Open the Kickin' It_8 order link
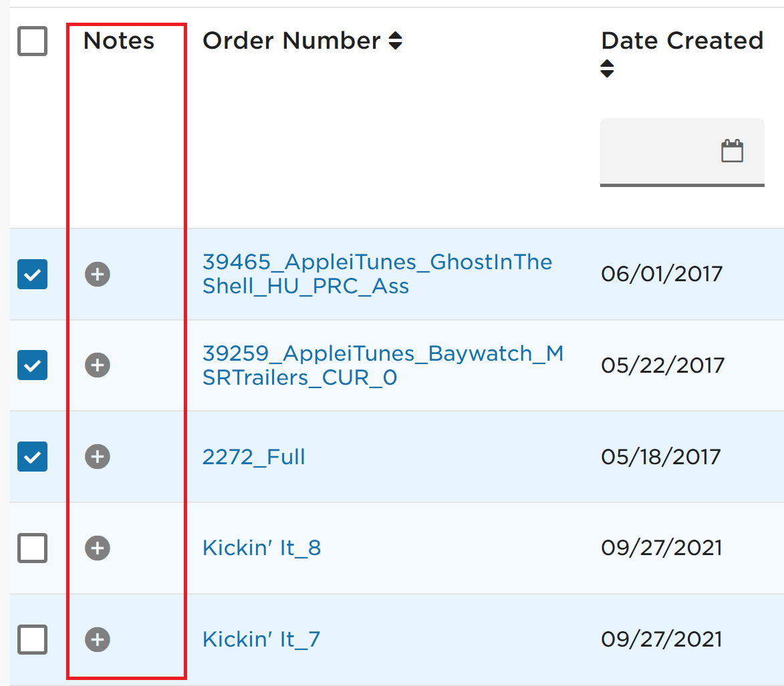 tap(261, 548)
